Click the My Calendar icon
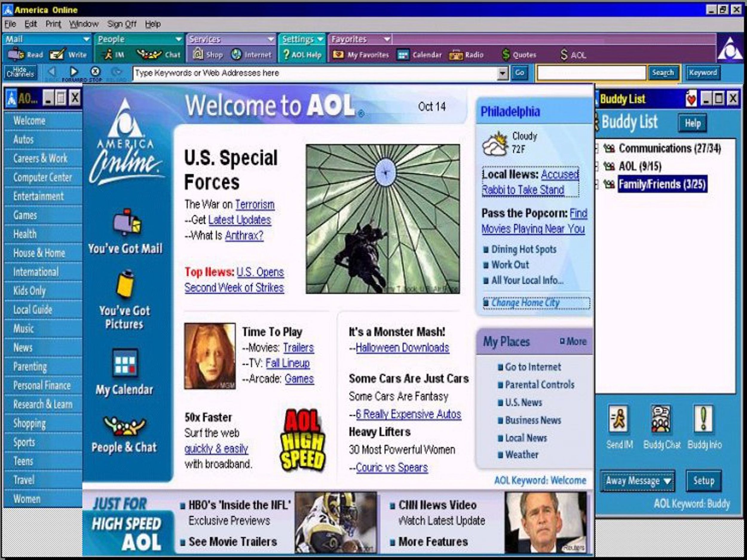Screen dimensions: 747x560 point(125,363)
